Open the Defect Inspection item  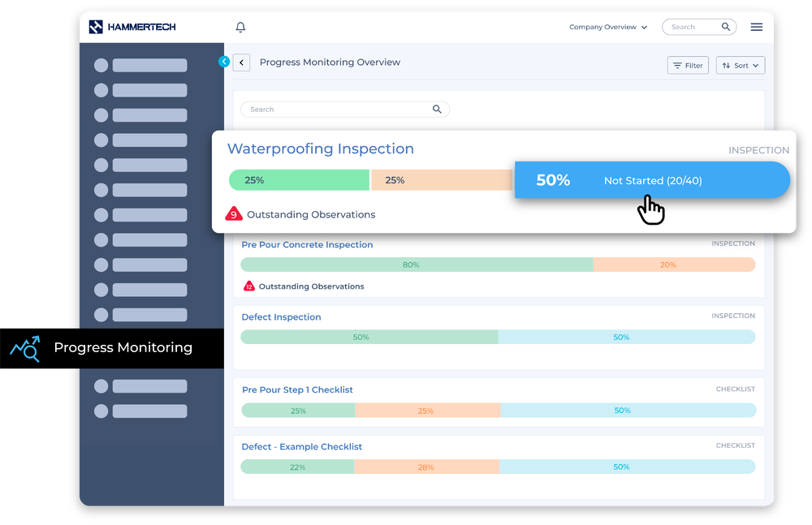point(281,317)
